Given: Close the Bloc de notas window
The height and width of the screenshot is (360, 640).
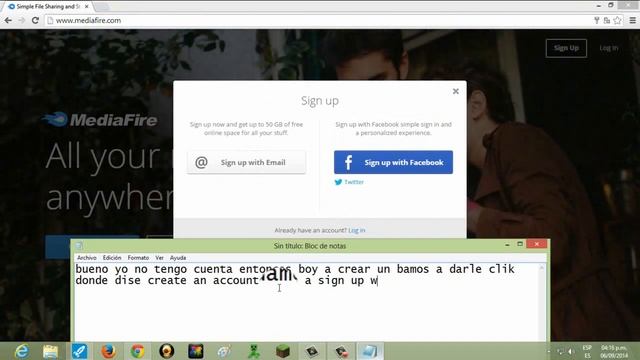Looking at the screenshot, I should click(x=537, y=244).
